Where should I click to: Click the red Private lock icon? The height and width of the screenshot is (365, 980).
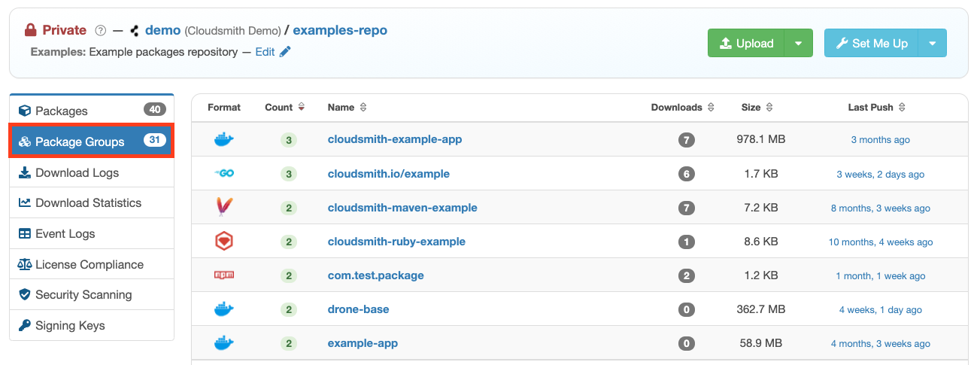click(x=31, y=31)
